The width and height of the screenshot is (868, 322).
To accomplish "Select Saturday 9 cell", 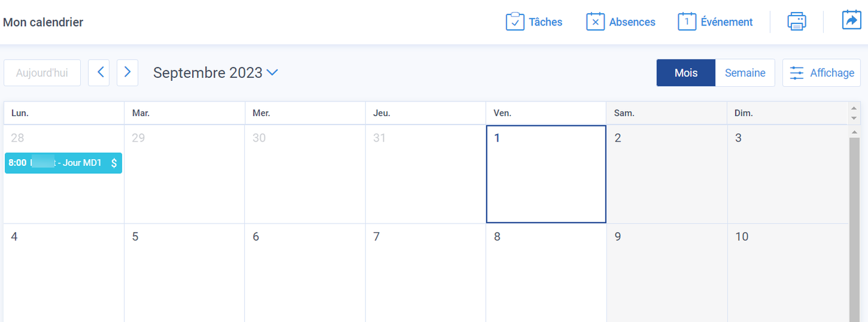I will 667,273.
